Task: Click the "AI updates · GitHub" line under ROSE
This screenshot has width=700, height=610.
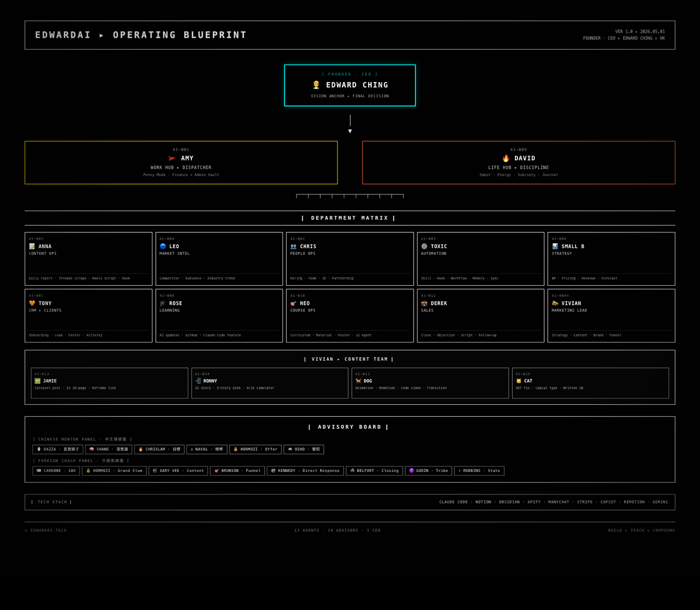Action: pos(200,335)
